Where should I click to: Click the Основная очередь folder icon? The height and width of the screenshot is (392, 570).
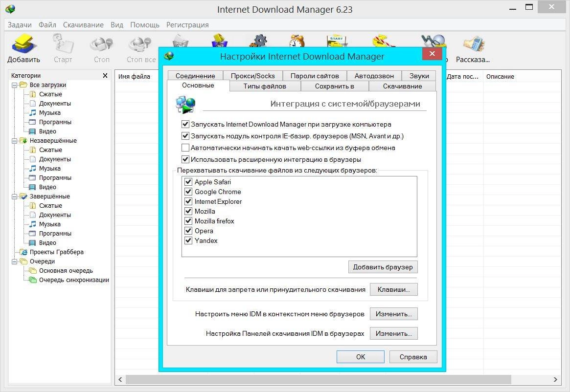click(33, 271)
